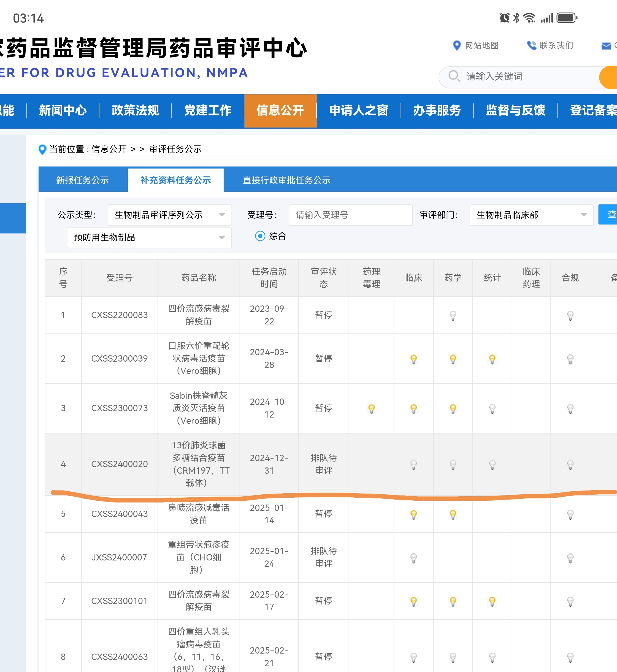Click the contact us phone icon
The width and height of the screenshot is (617, 672).
531,45
